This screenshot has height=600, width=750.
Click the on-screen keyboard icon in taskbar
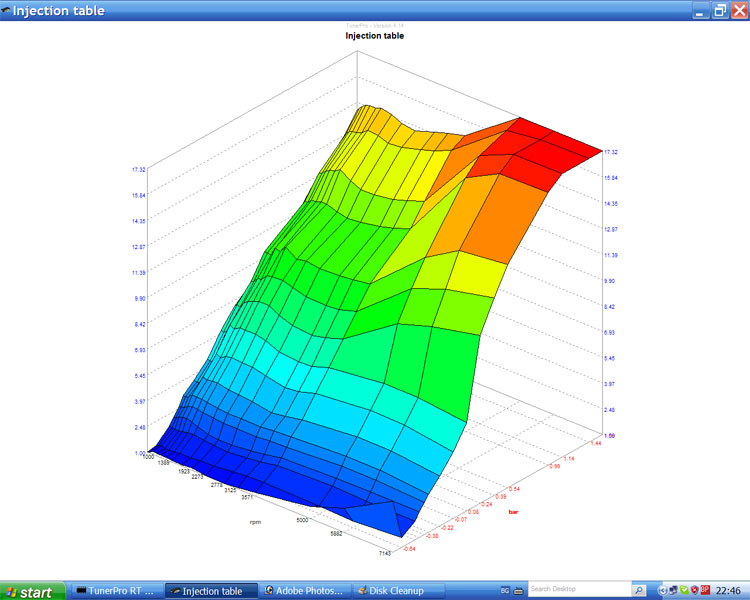coord(519,591)
